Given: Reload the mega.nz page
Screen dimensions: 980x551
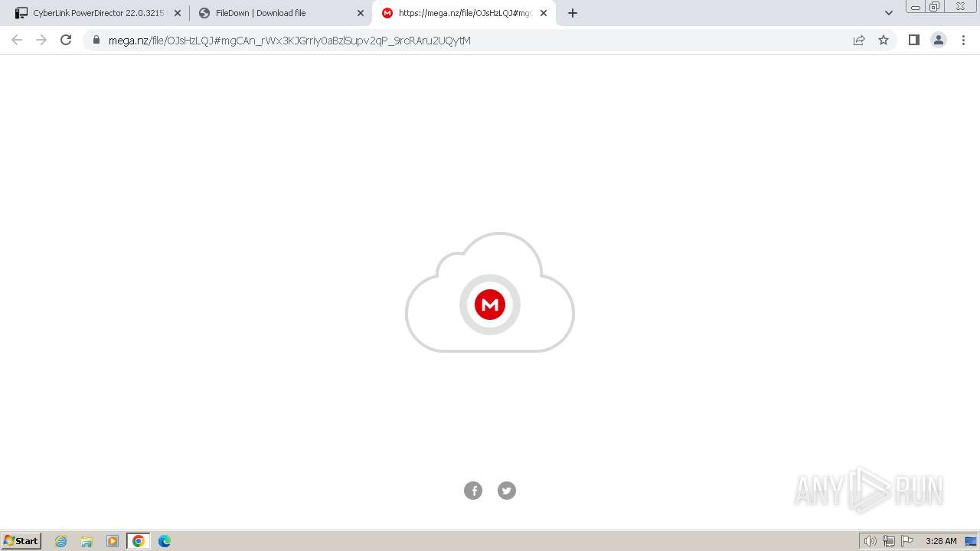Looking at the screenshot, I should click(66, 40).
